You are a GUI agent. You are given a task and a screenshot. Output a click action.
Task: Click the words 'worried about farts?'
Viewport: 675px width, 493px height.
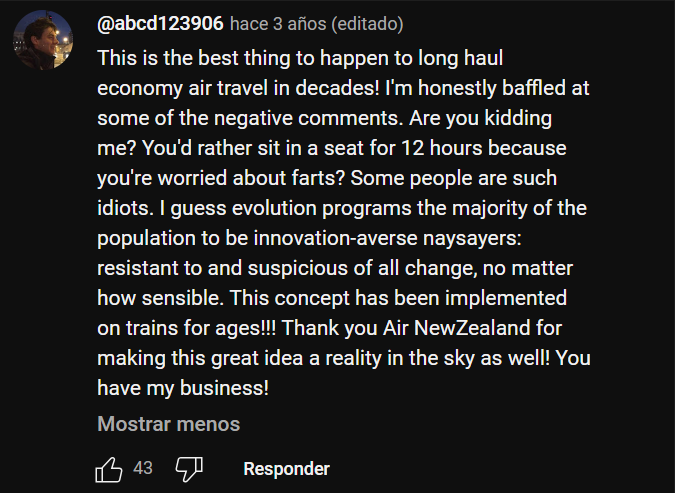click(x=251, y=178)
